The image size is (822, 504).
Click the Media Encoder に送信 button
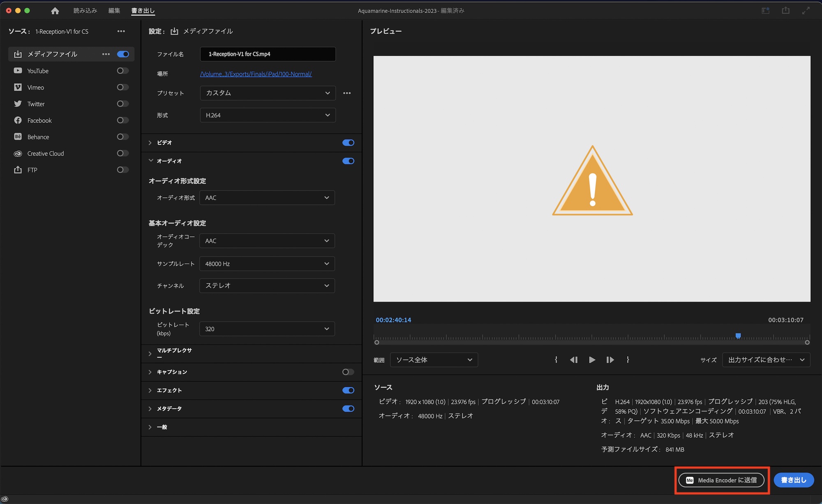point(721,480)
